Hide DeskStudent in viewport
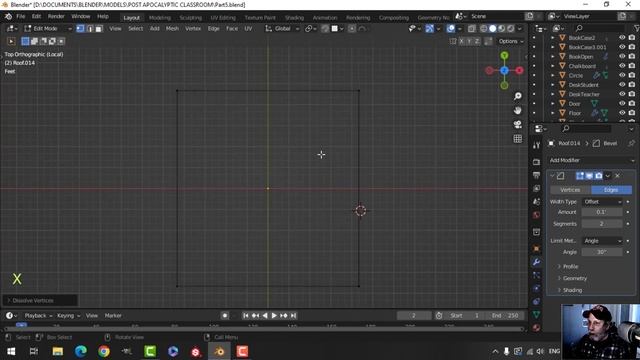This screenshot has width=640, height=360. tap(622, 84)
